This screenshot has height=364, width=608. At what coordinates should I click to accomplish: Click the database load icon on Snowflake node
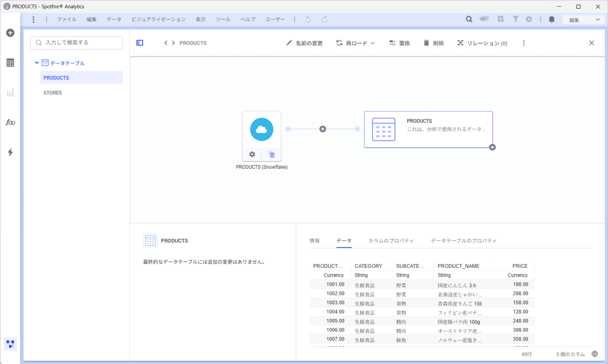click(271, 154)
